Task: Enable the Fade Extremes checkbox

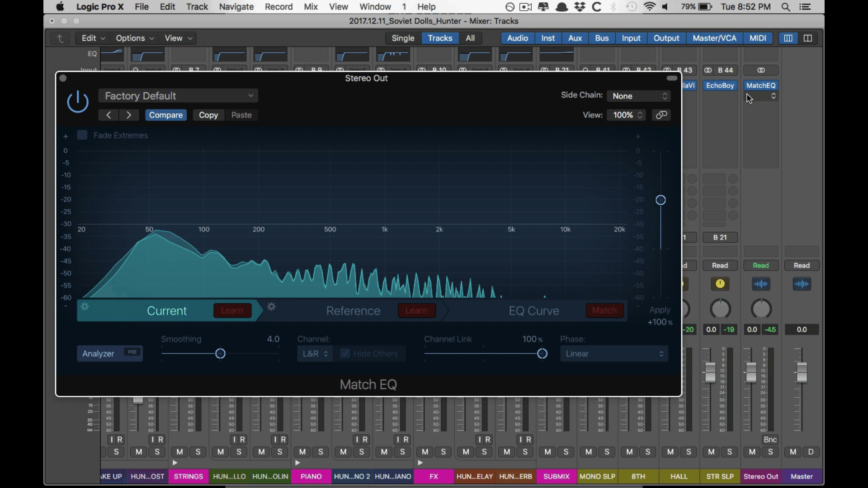Action: [x=82, y=135]
